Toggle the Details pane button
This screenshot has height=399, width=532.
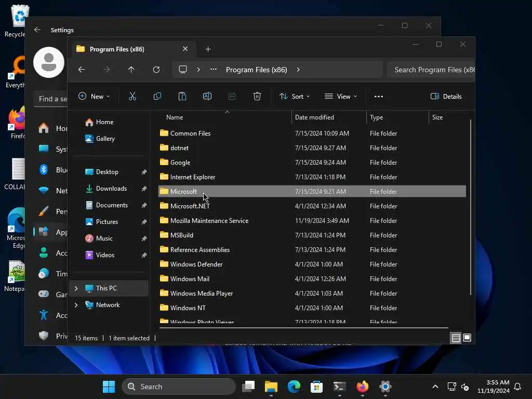click(x=446, y=96)
